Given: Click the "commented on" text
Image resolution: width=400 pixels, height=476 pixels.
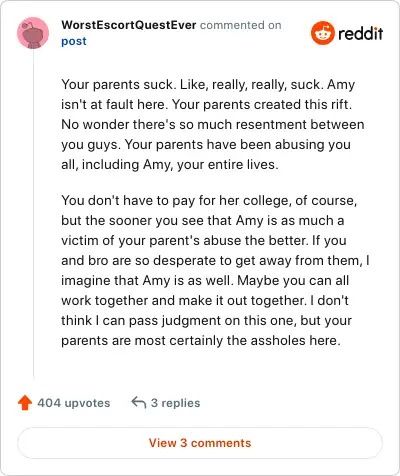Looking at the screenshot, I should [x=241, y=25].
